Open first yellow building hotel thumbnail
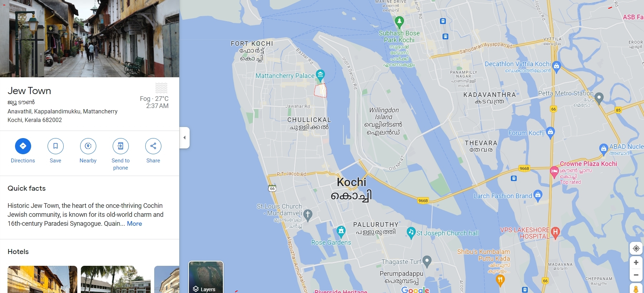644x293 pixels. coord(42,279)
